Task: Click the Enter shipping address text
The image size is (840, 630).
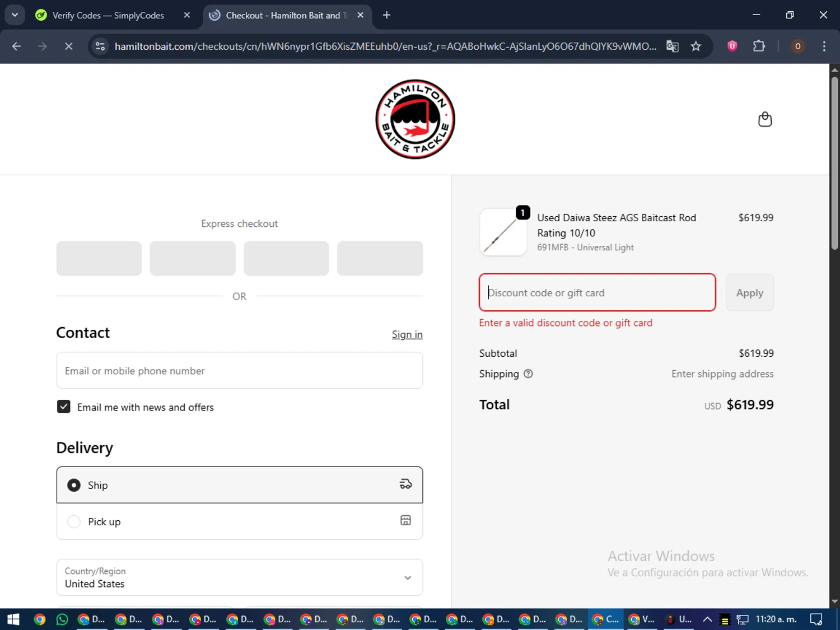Action: [722, 374]
